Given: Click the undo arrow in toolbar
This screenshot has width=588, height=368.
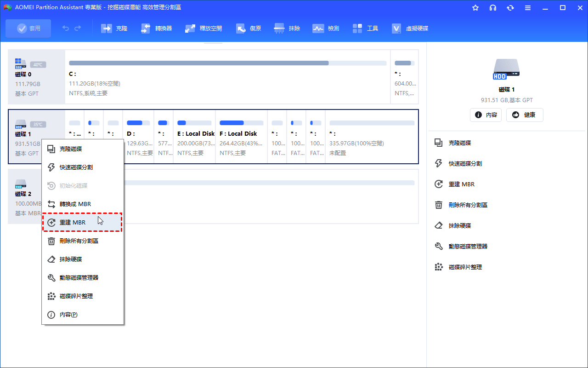Looking at the screenshot, I should pos(66,29).
